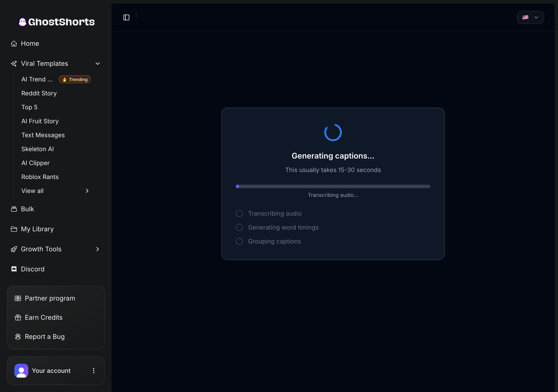This screenshot has height=392, width=558.
Task: Click the Transcribing audio step circle
Action: click(x=239, y=214)
